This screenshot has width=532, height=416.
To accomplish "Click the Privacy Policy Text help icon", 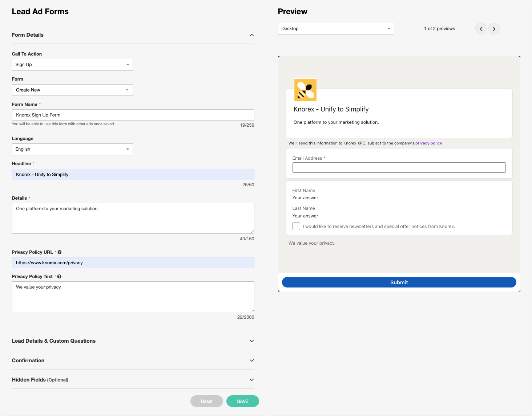I will 59,277.
